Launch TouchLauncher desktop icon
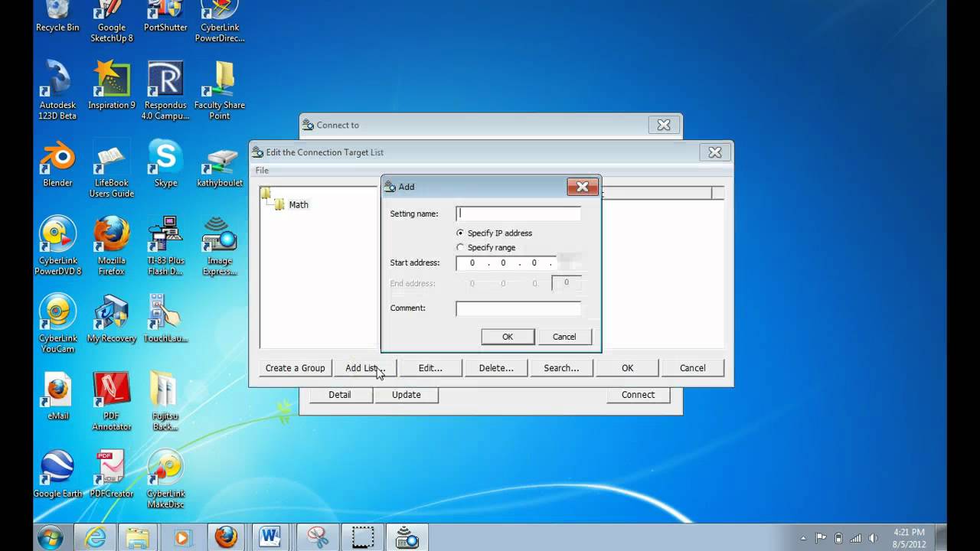 (x=165, y=318)
